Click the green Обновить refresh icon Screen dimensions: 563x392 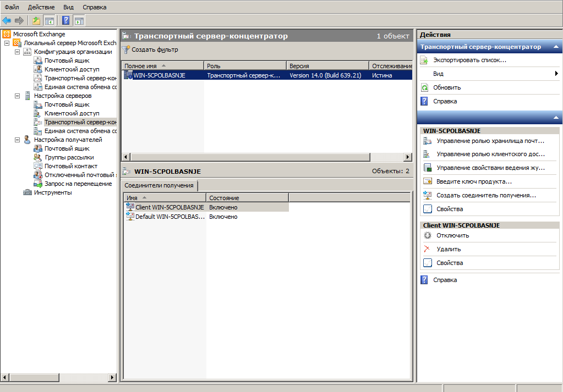point(424,87)
